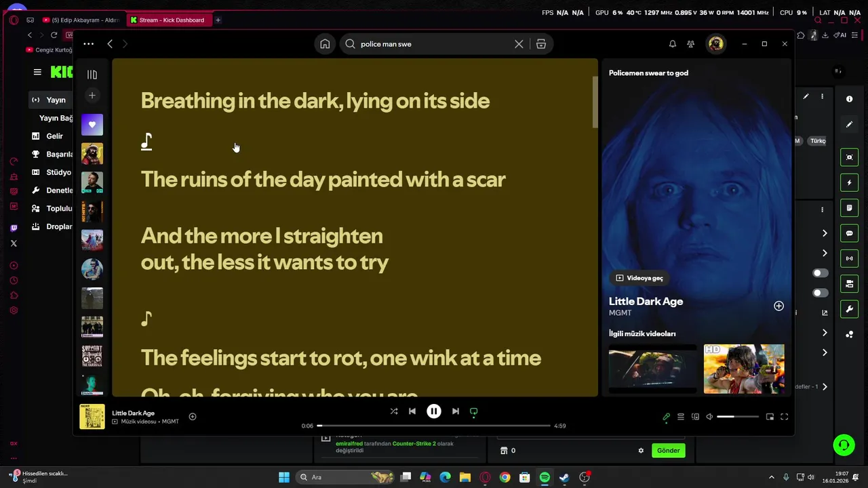Open Steam from the Windows taskbar

564,477
